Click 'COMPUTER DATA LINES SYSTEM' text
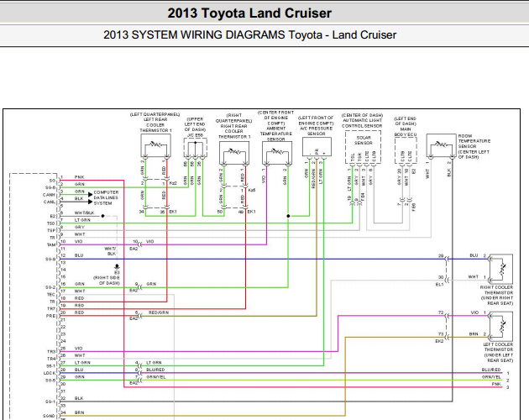The height and width of the screenshot is (420, 529). point(106,197)
